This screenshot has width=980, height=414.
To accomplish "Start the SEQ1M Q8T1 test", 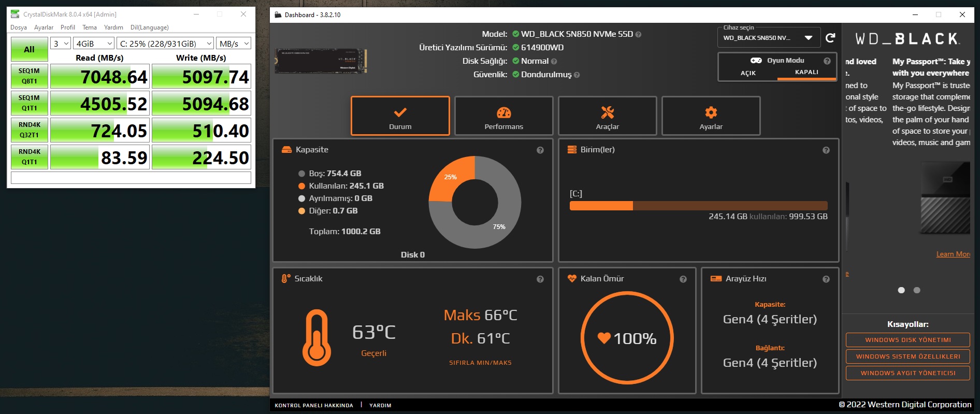I will [30, 76].
